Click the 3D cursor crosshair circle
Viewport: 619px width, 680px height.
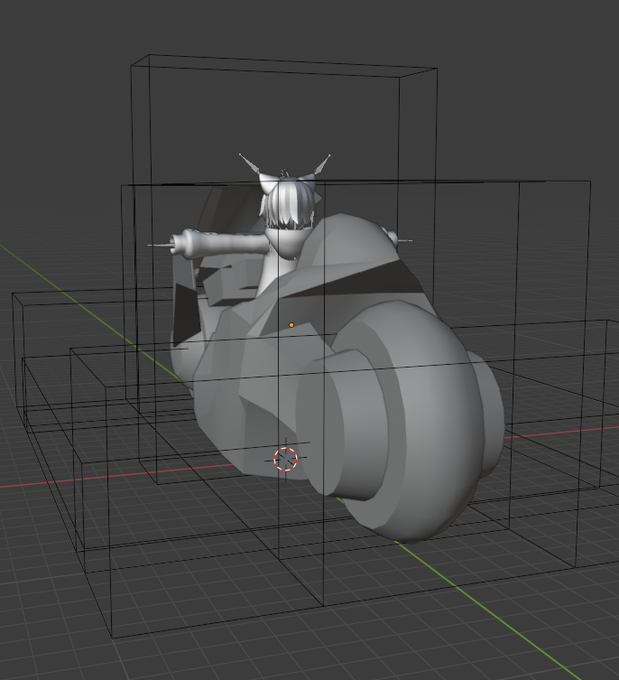coord(285,459)
